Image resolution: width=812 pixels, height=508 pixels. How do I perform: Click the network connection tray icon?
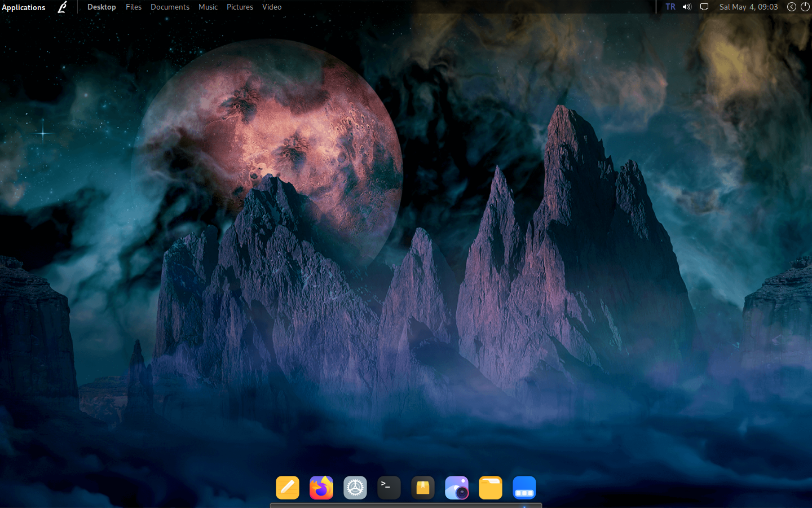[704, 7]
